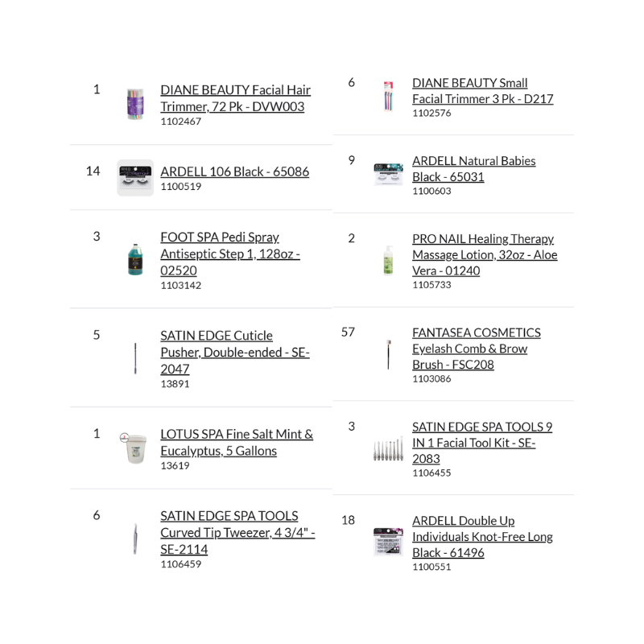Click the PRO NAIL Massage Lotion bottle image
The height and width of the screenshot is (644, 644).
[x=388, y=260]
